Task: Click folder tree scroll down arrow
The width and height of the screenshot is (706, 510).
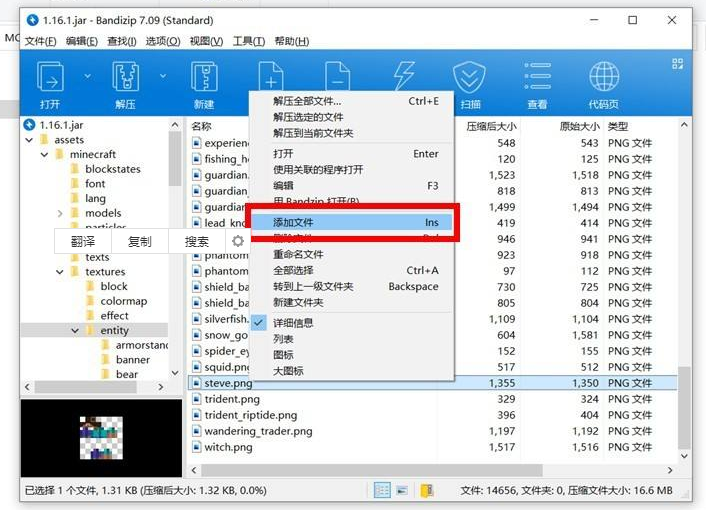Action: [x=175, y=373]
